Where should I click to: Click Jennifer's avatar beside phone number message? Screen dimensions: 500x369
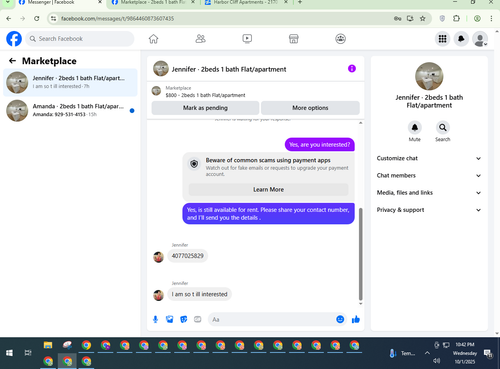(x=158, y=257)
